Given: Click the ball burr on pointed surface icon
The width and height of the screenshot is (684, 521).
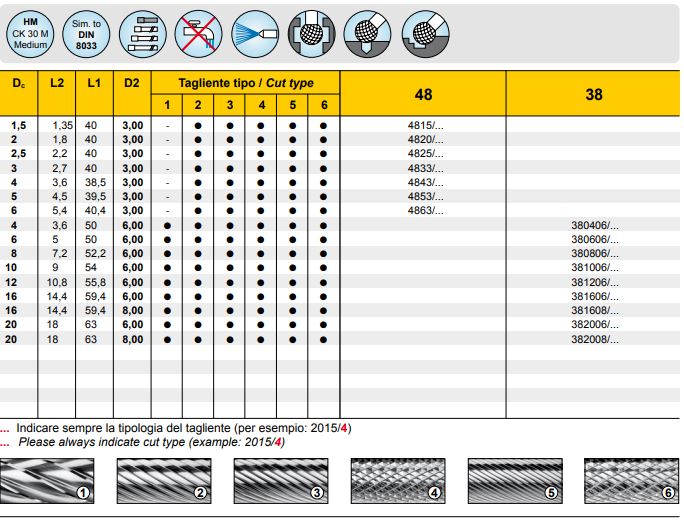Looking at the screenshot, I should (367, 33).
